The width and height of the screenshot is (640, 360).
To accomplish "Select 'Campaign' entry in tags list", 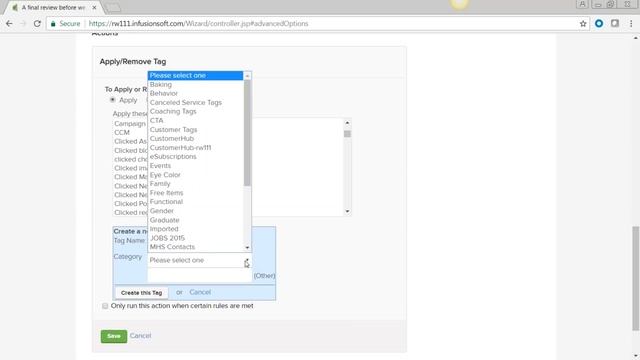I will (x=130, y=124).
